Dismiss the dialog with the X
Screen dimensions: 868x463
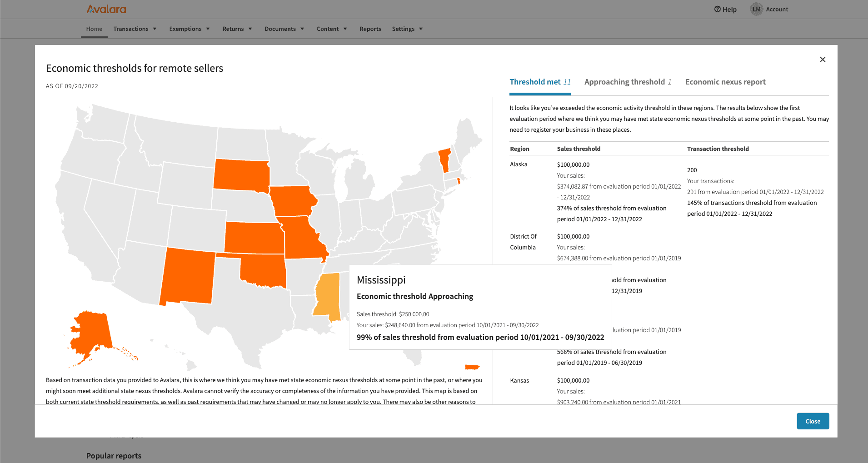click(822, 59)
